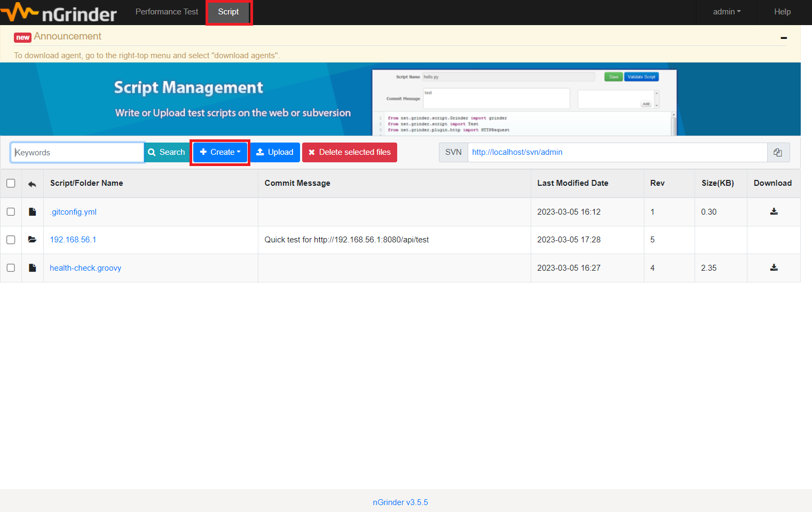Open health-check.groovy script
812x512 pixels.
(x=85, y=268)
